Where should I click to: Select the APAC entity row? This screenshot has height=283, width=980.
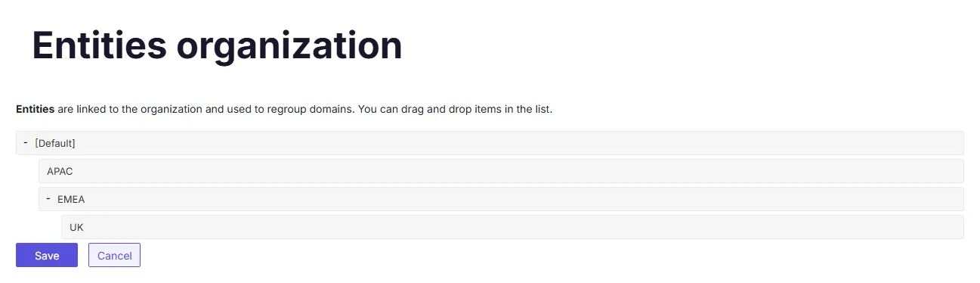pyautogui.click(x=501, y=171)
